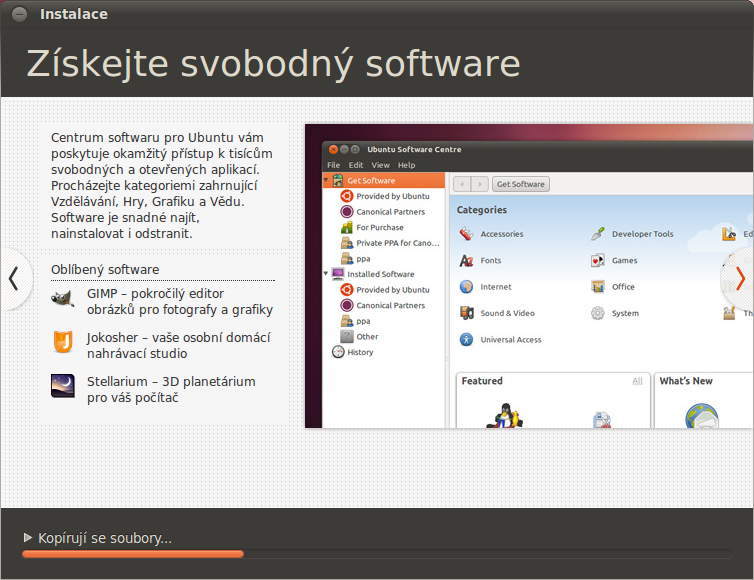Click the 'Získejte svobodný software' title
Screen dimensions: 754x580
click(x=274, y=63)
